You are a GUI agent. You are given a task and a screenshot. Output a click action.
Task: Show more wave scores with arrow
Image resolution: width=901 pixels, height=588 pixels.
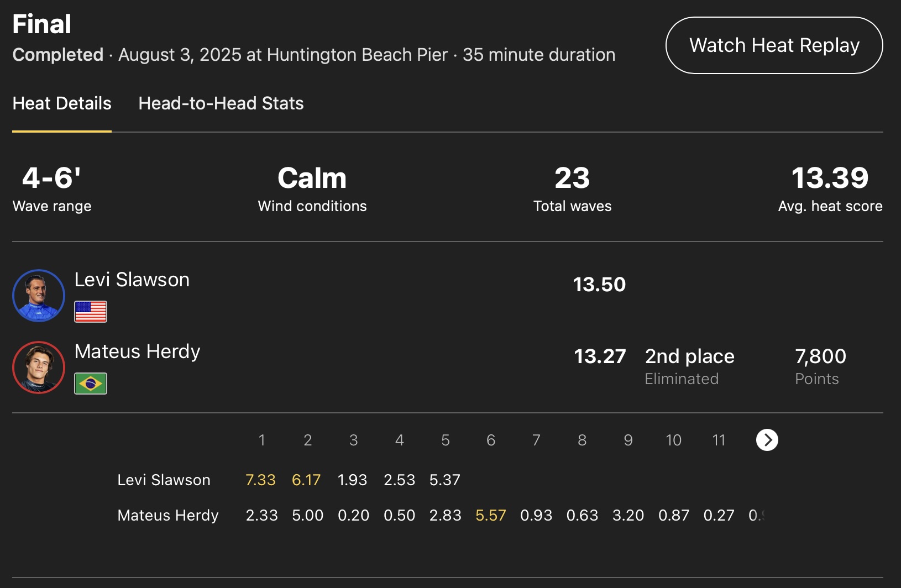(767, 440)
